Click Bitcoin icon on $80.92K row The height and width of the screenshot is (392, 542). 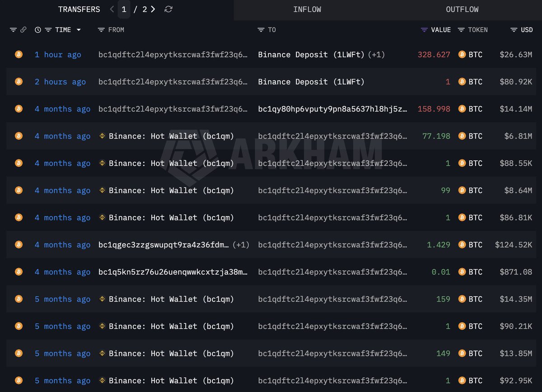19,81
